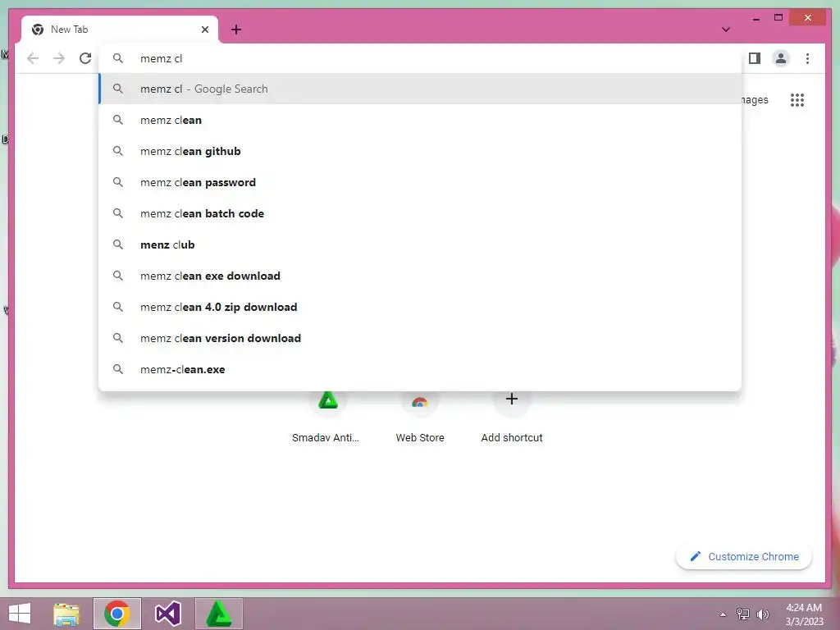Image resolution: width=840 pixels, height=630 pixels.
Task: Pick the 'memz clean' suggestion
Action: coord(421,120)
